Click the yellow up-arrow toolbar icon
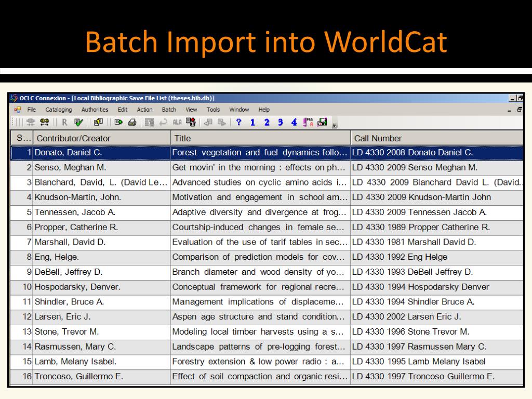This screenshot has width=532, height=399. click(x=98, y=122)
